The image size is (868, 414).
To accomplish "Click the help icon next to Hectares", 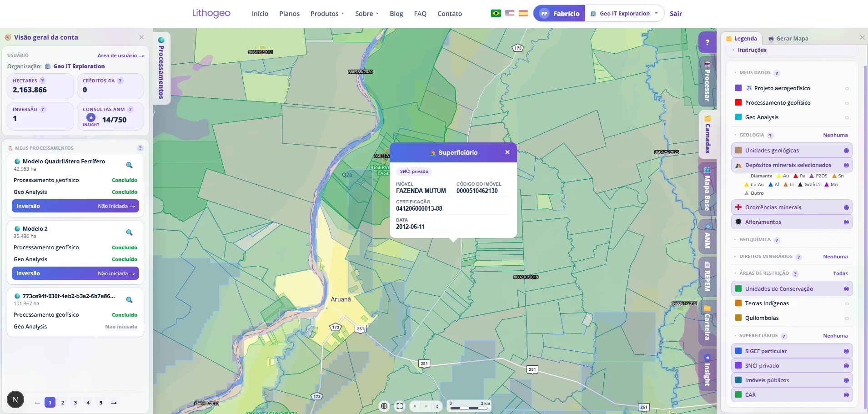I will (43, 81).
